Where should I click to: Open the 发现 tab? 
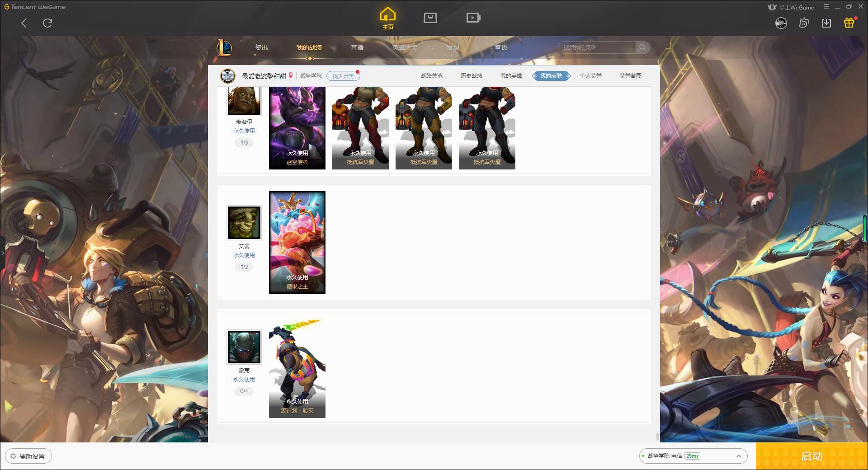coord(453,47)
